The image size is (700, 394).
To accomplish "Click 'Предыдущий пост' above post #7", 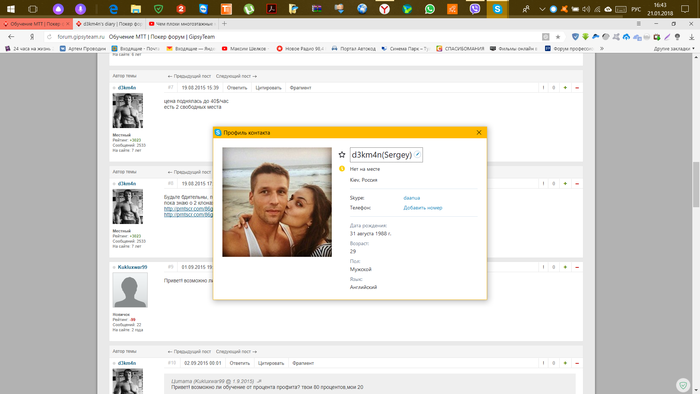I will 189,76.
